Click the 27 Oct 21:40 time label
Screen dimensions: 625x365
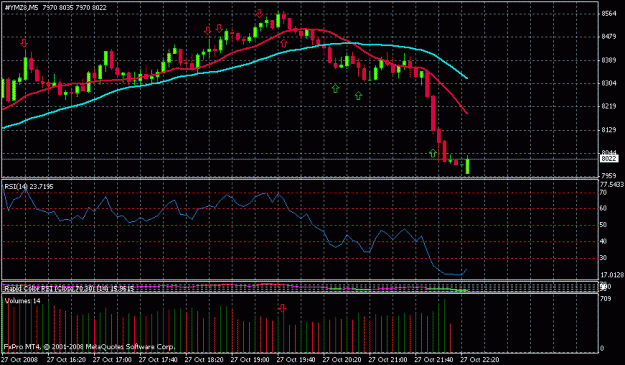point(434,359)
